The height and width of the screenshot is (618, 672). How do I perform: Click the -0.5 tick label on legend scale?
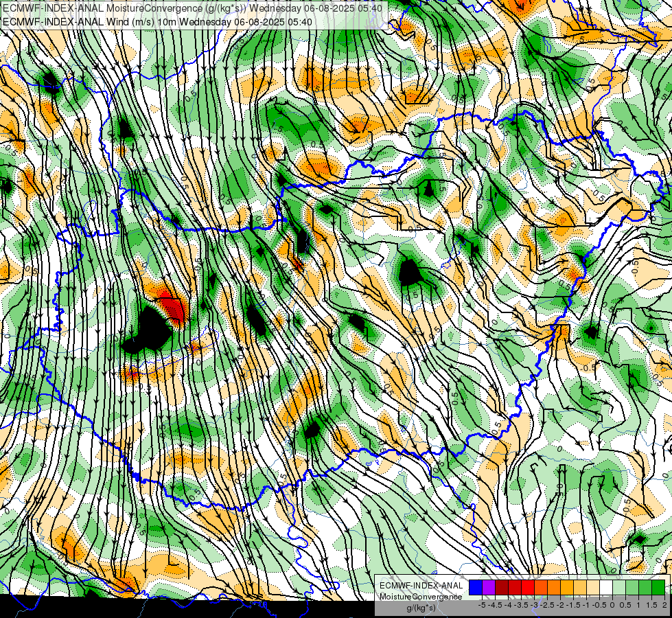[599, 605]
